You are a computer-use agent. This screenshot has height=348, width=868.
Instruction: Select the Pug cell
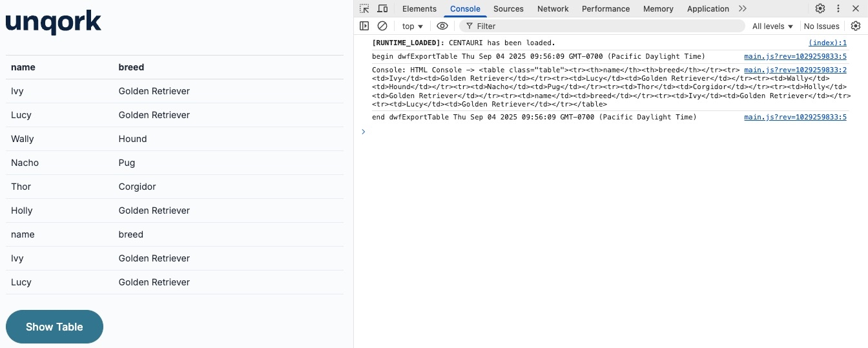pos(127,163)
